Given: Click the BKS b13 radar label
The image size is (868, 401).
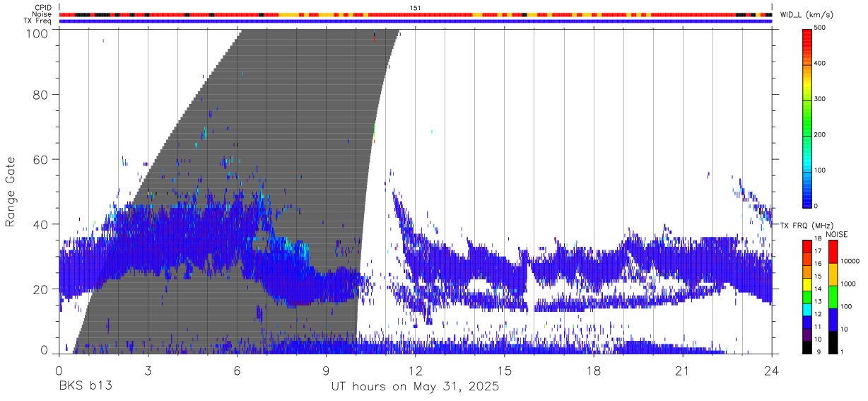Looking at the screenshot, I should click(85, 387).
